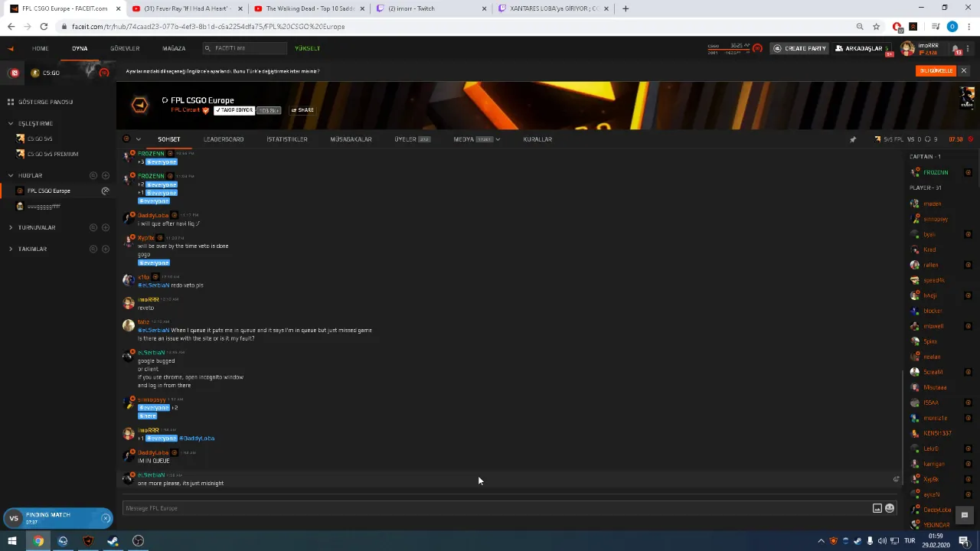Open the GÖREVLER navigation item
Viewport: 980px width, 551px height.
coord(125,48)
